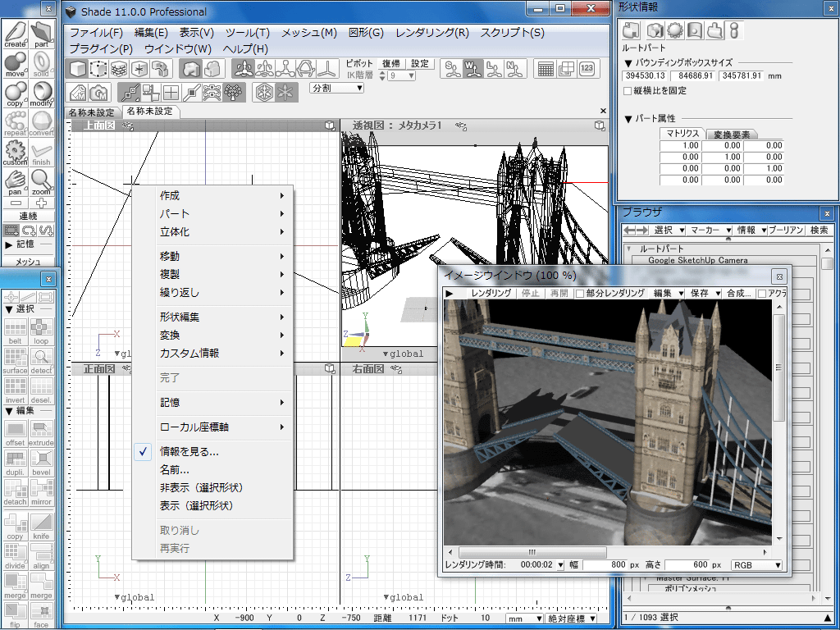Expand the 記憶 section in the toolbox
Screen dimensions: 840x630
tap(8, 244)
